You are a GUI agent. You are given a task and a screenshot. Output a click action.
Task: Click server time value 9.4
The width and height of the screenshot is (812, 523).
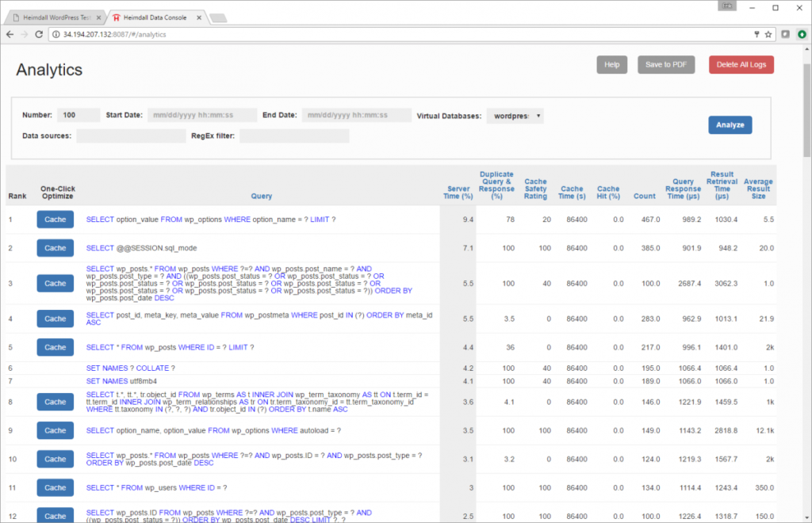pos(468,220)
